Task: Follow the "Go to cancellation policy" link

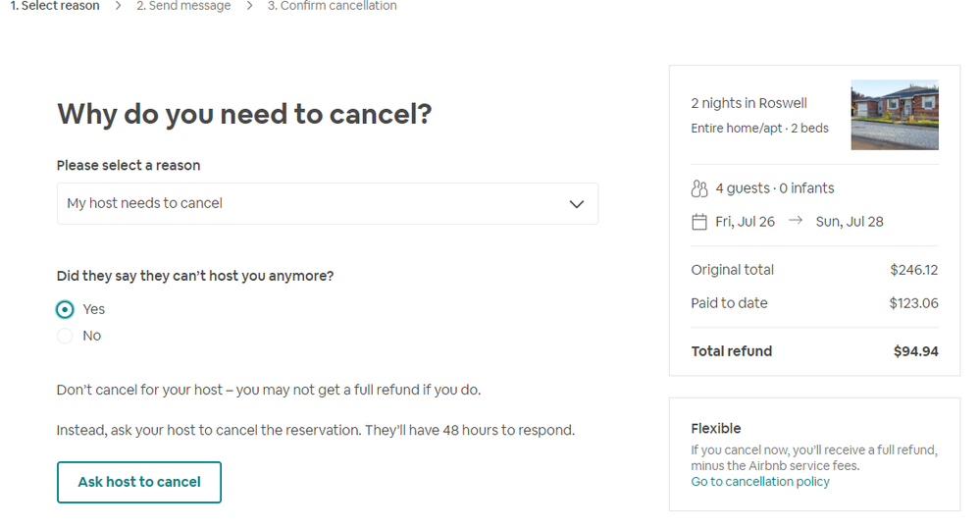Action: click(x=760, y=482)
